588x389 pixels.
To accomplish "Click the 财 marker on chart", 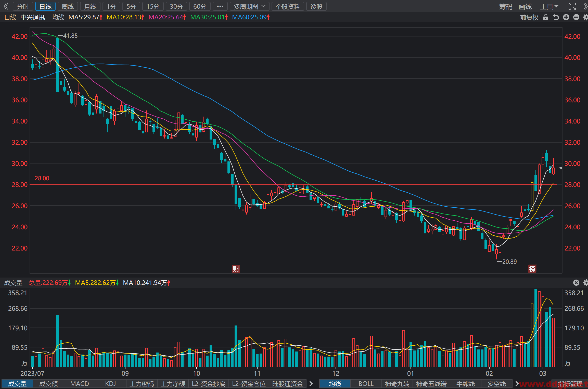I will [236, 269].
